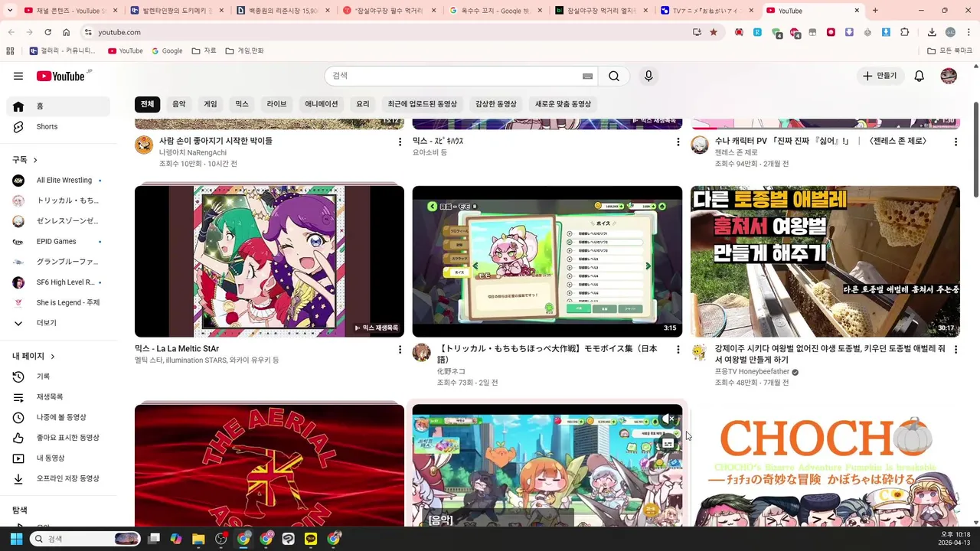Open the 게임,만화 bookmarks folder

[245, 51]
